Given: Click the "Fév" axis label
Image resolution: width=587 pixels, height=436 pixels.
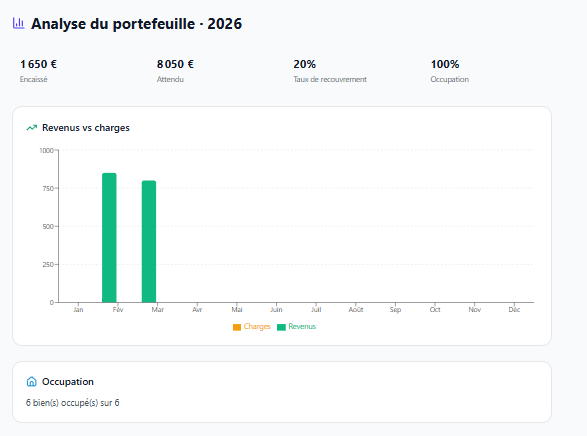Looking at the screenshot, I should pos(118,310).
